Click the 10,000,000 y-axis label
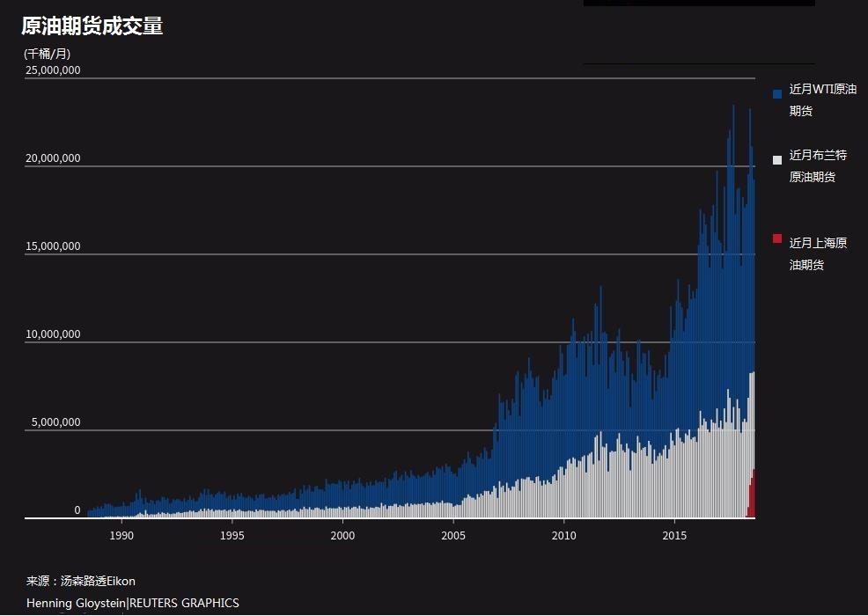 pyautogui.click(x=53, y=334)
